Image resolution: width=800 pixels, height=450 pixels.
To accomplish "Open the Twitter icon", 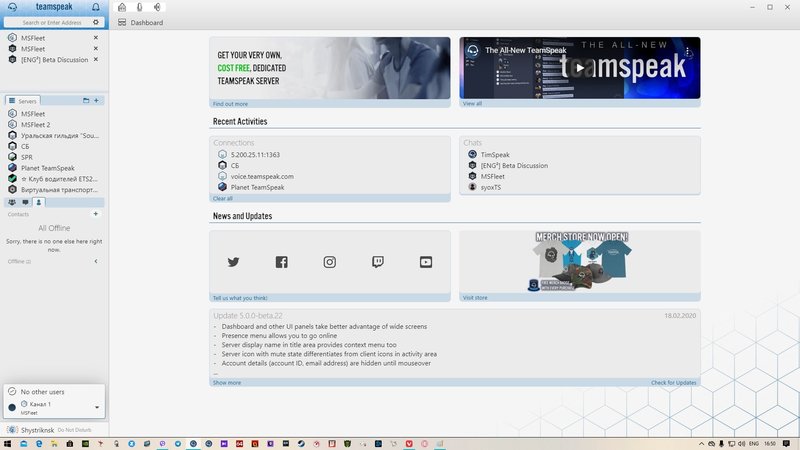I will pos(233,262).
